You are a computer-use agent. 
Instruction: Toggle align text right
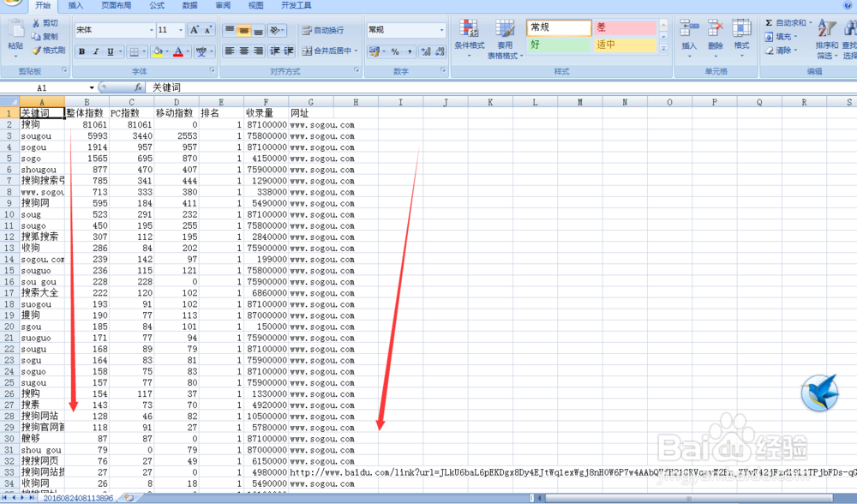coord(258,51)
